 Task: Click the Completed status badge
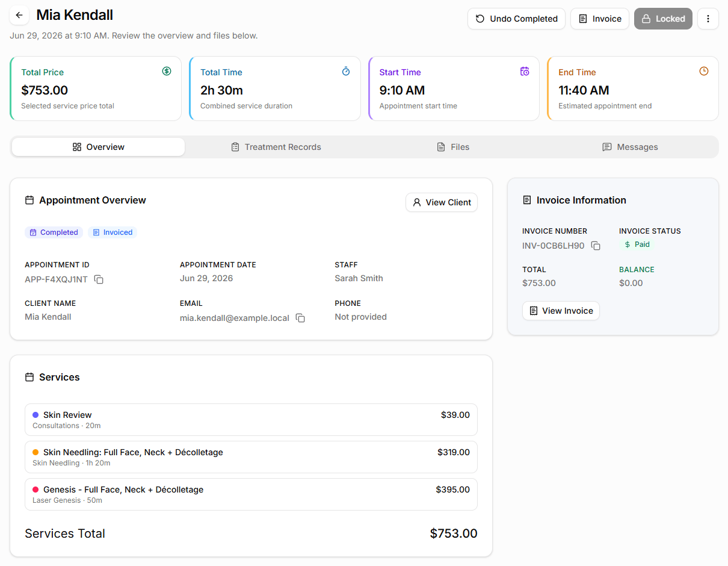pos(54,232)
